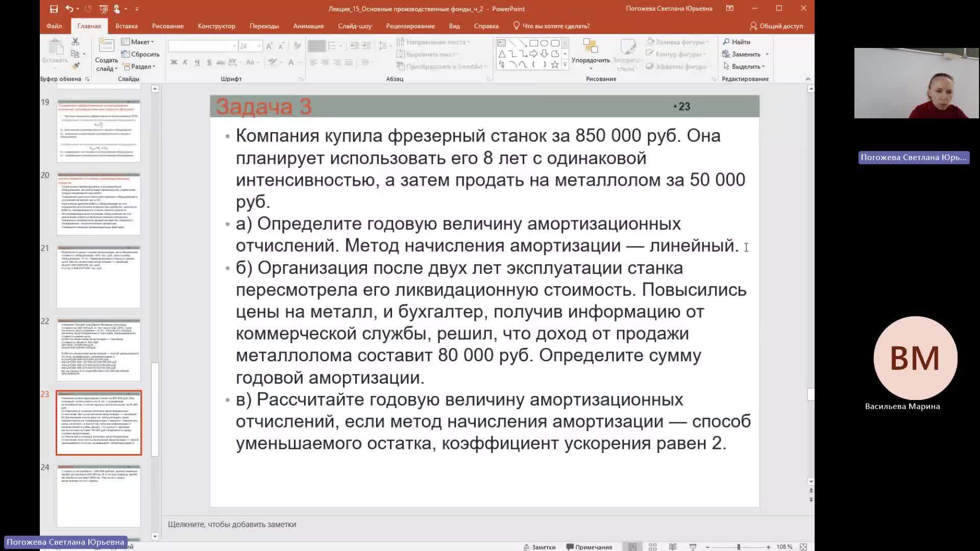980x551 pixels.
Task: Increase font size button
Action: tap(269, 46)
